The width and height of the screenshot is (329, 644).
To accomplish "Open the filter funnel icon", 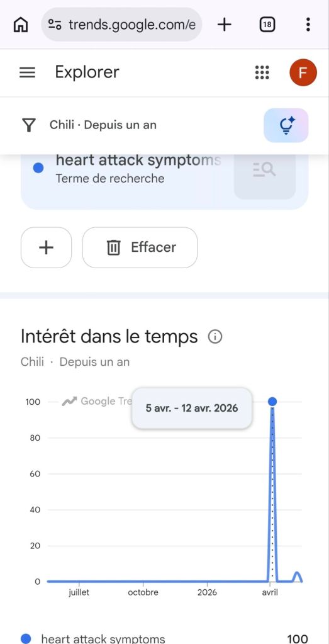I will [x=29, y=125].
